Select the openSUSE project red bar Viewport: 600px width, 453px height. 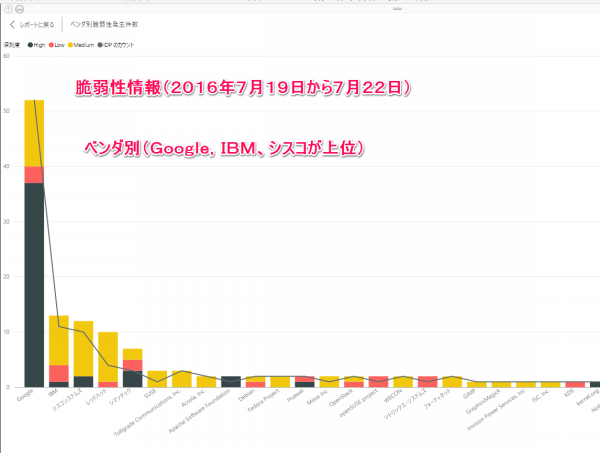pos(378,382)
